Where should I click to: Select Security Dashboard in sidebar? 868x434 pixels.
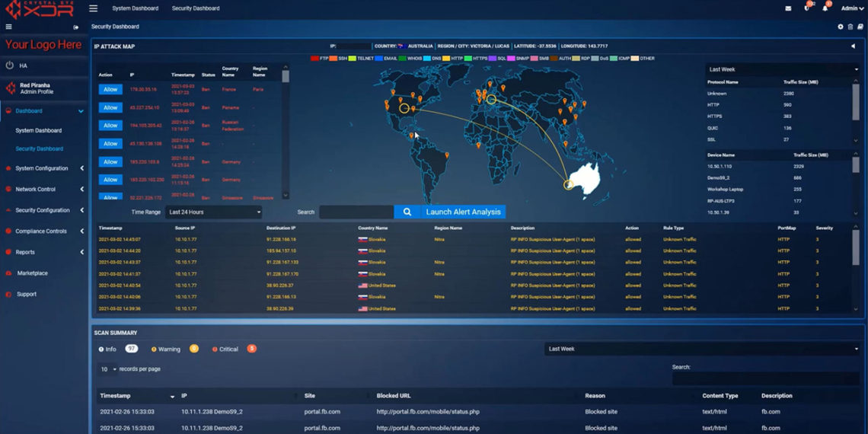40,149
